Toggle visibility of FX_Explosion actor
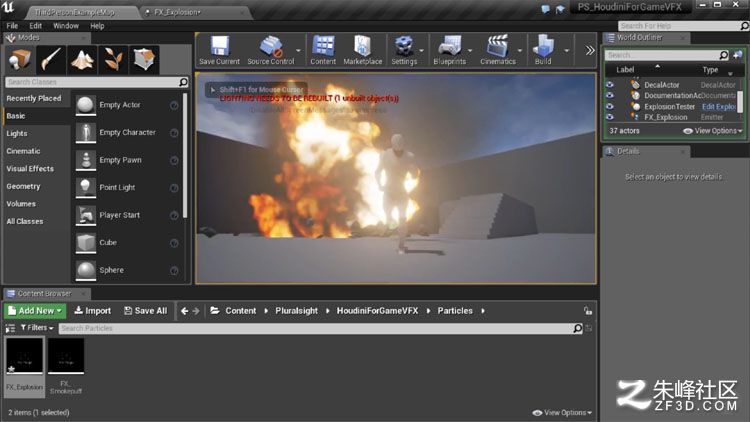Viewport: 750px width, 422px height. [609, 117]
